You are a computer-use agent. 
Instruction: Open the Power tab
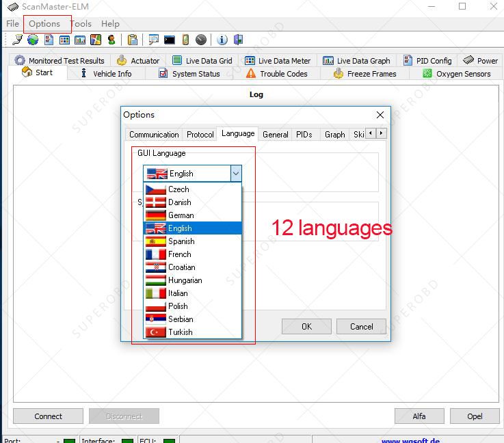tap(481, 61)
